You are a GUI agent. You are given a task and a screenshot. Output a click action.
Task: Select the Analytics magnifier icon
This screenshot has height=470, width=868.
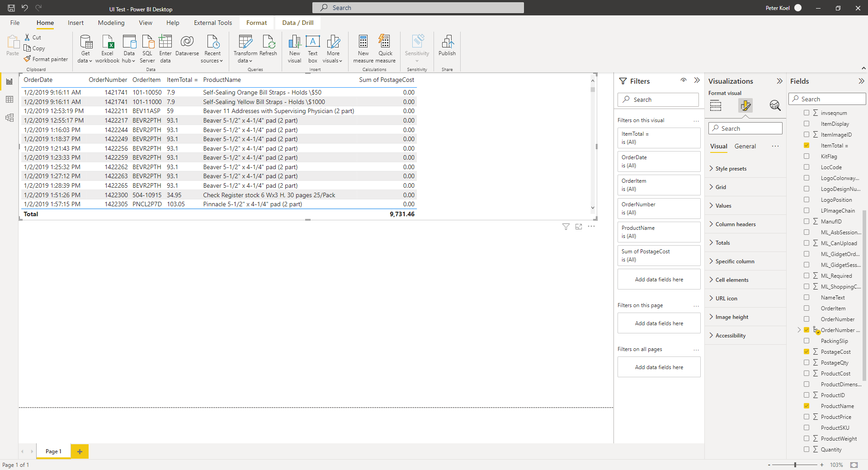tap(775, 106)
